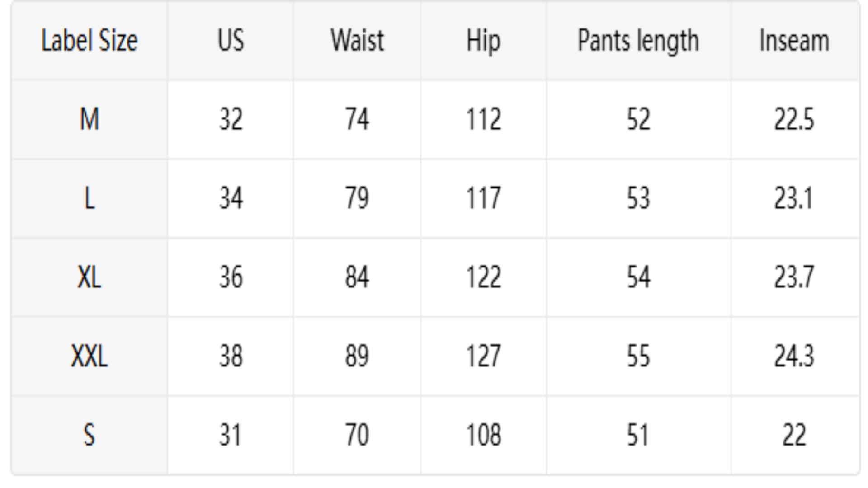Click hip value 122 cell
Image resolution: width=868 pixels, height=488 pixels.
(x=484, y=277)
